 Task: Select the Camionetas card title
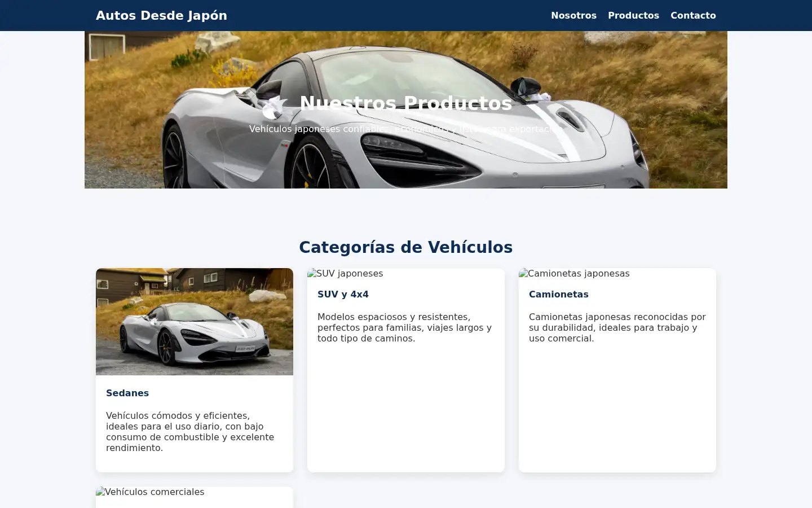558,294
